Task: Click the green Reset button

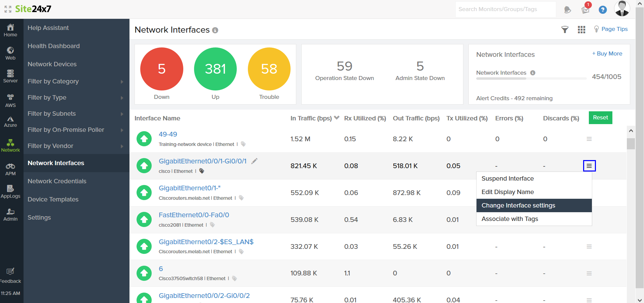Action: click(x=601, y=118)
